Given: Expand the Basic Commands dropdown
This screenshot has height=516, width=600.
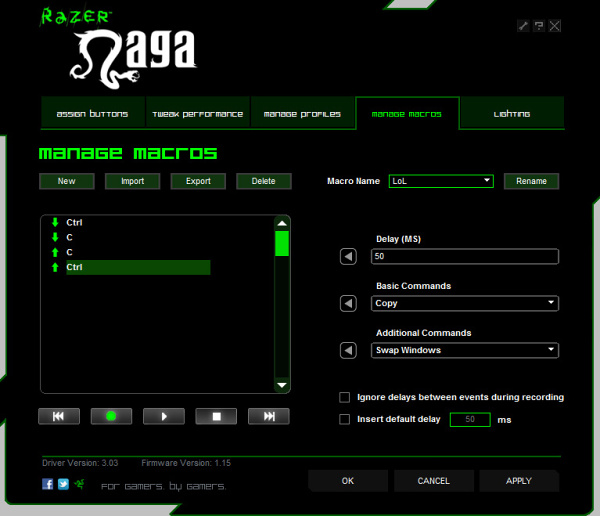Looking at the screenshot, I should point(465,304).
